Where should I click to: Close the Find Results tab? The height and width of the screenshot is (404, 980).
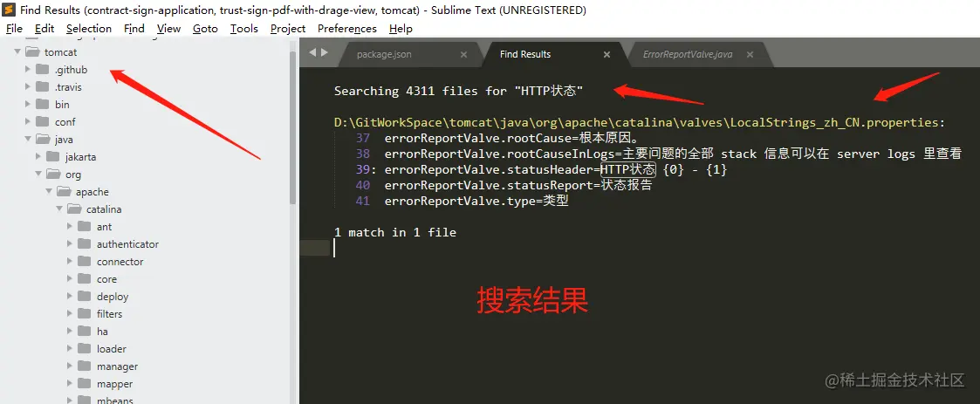[607, 54]
